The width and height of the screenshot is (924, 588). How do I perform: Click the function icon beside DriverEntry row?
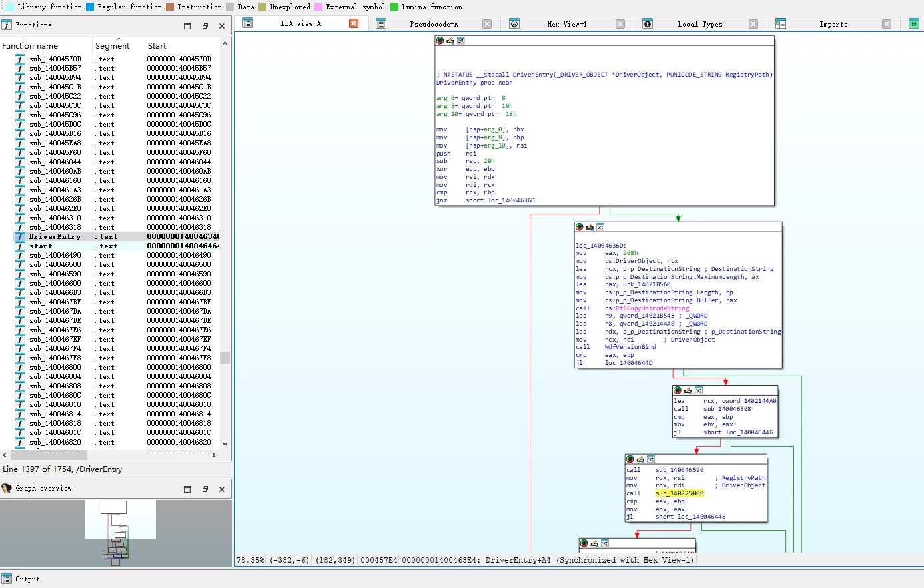tap(20, 236)
